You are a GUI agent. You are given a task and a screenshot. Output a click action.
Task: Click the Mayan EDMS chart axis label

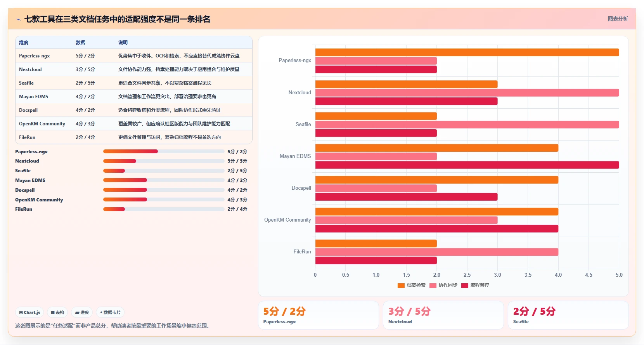[x=295, y=156]
